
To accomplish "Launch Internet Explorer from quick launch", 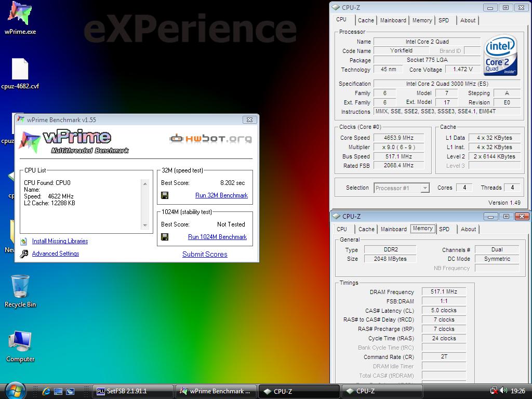I will click(46, 391).
